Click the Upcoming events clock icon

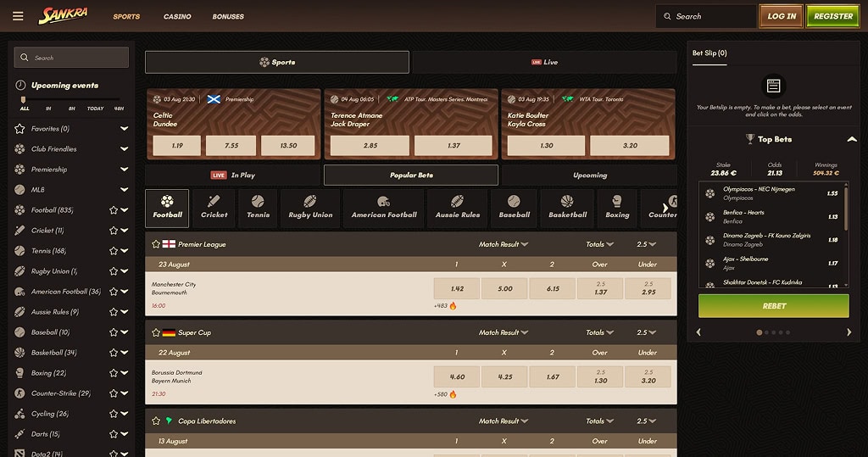20,86
